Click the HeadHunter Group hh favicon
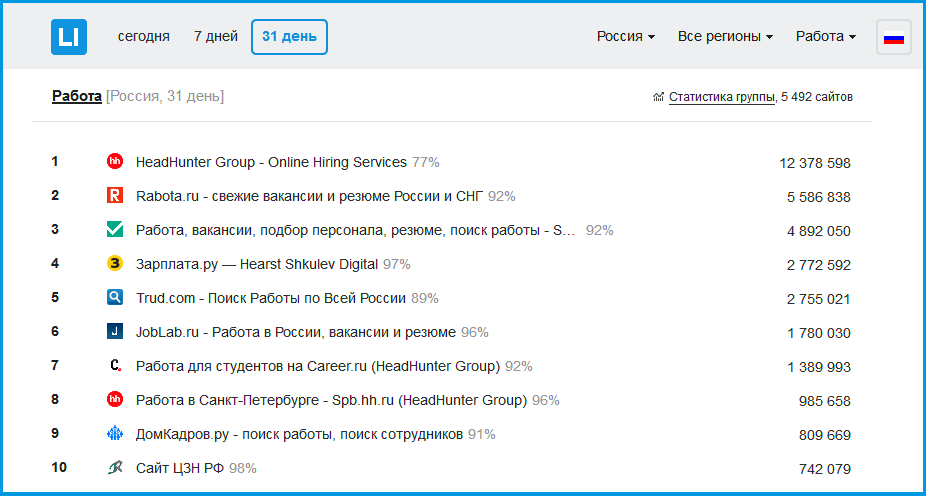Viewport: 926px width, 496px height. [115, 161]
